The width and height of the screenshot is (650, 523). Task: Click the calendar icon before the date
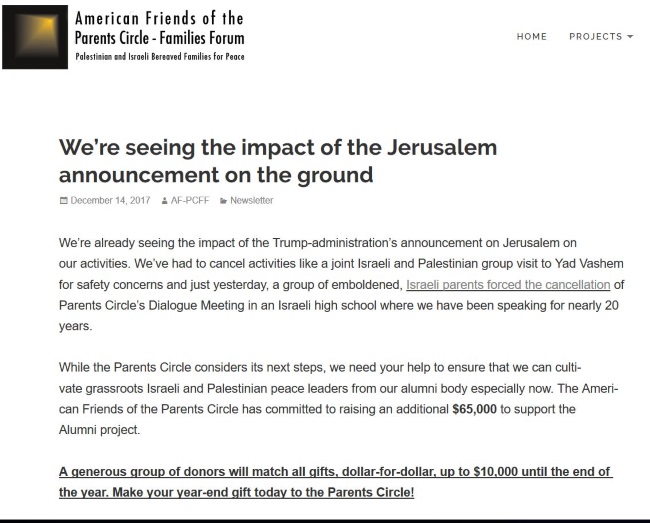(63, 200)
